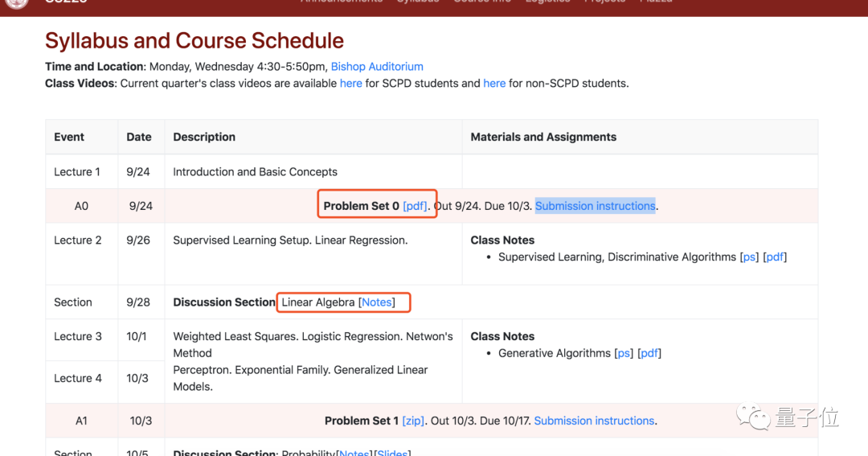Click the Materials and Assignments column header
Viewport: 868px width, 456px height.
543,138
